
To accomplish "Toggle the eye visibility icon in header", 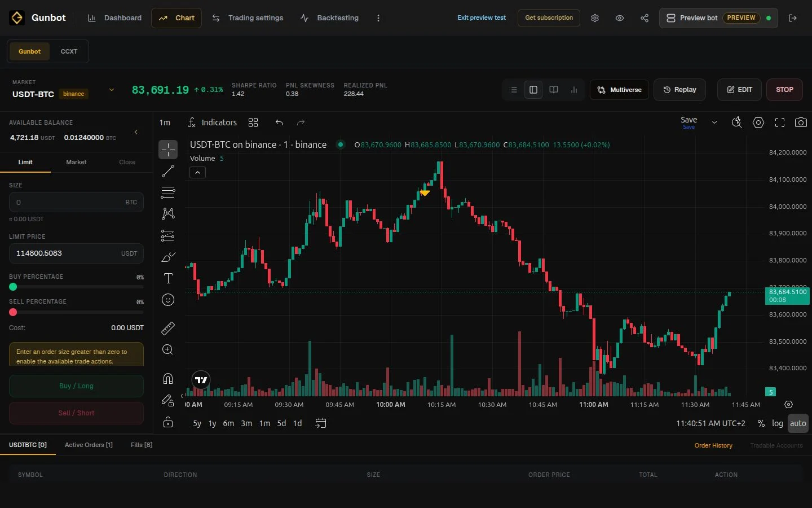I will [x=620, y=18].
